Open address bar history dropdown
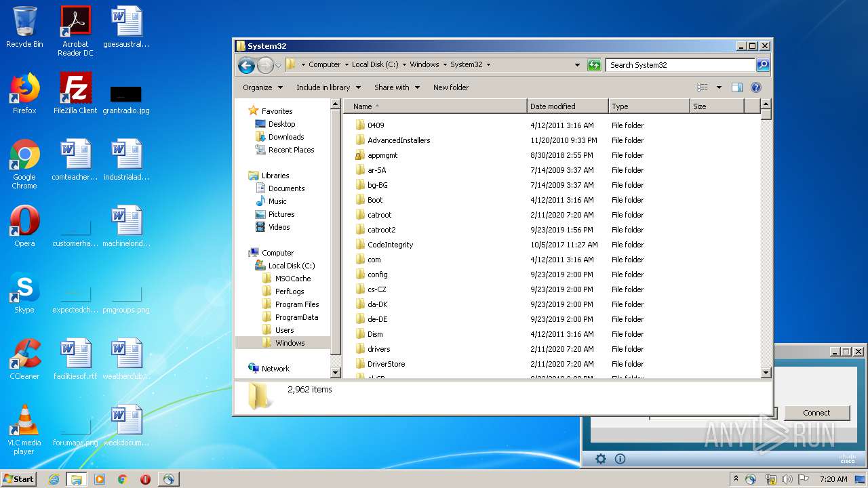The image size is (868, 488). point(577,65)
